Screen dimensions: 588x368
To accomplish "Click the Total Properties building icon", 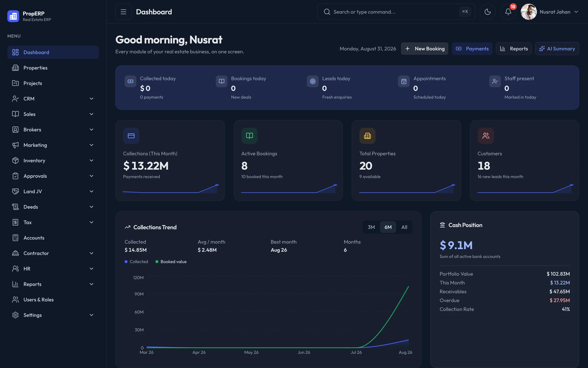I will coord(367,136).
